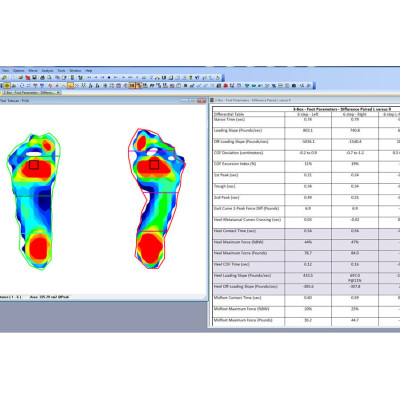Select the 'COF Excursion Index (%)' row label
This screenshot has width=400, height=400.
click(x=235, y=164)
